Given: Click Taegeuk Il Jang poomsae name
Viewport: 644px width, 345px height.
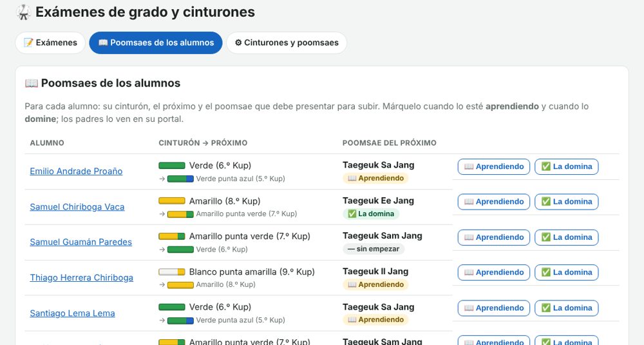Looking at the screenshot, I should tap(375, 271).
